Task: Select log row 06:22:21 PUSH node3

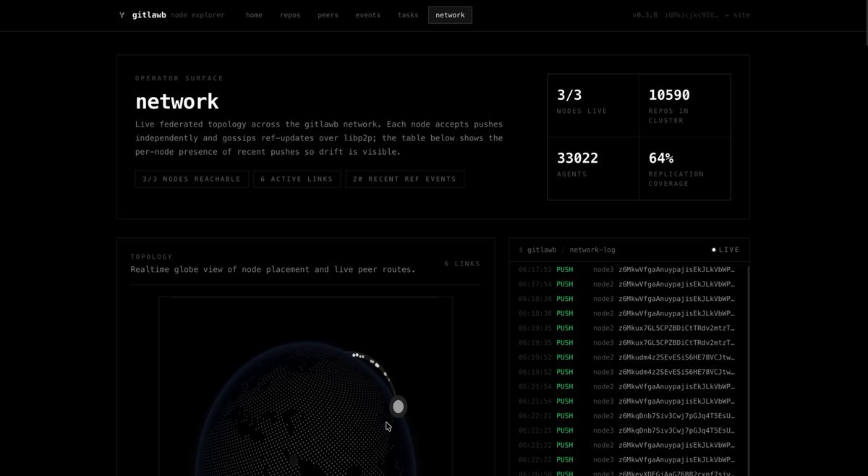Action: [x=627, y=430]
